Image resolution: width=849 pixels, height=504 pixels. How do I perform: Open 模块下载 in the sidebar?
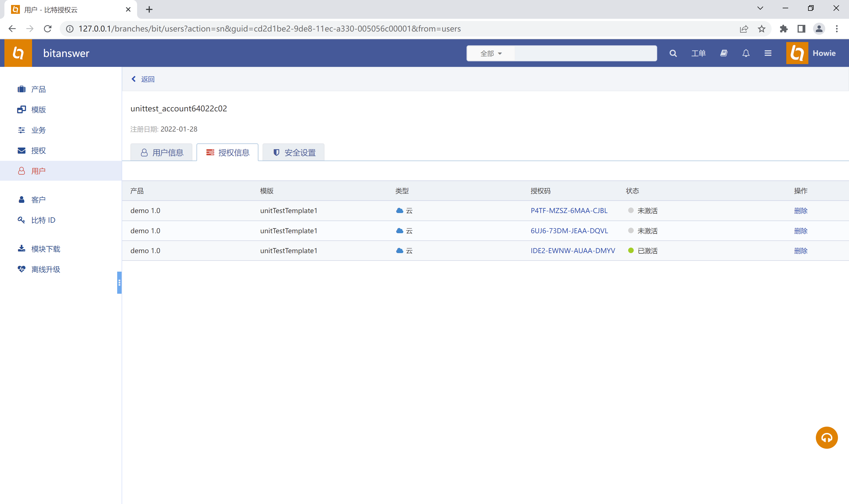[x=46, y=249]
